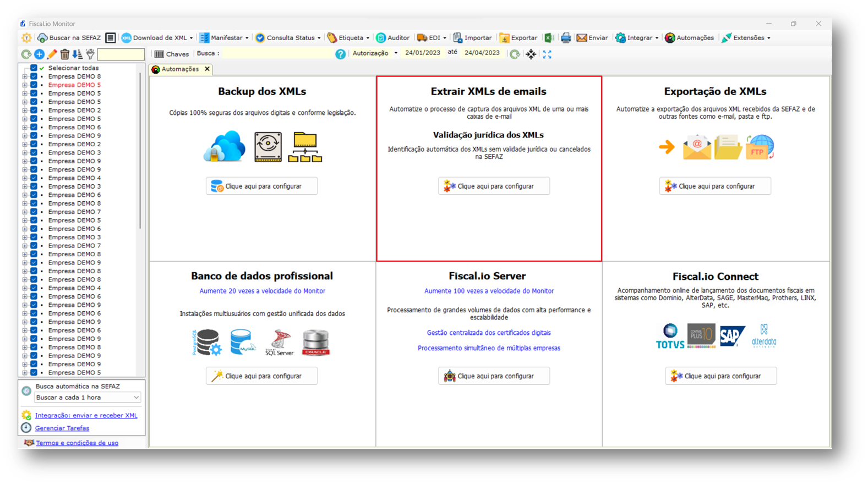Image resolution: width=868 pixels, height=485 pixels.
Task: Click configure button under Fiscal.io Server
Action: (x=494, y=376)
